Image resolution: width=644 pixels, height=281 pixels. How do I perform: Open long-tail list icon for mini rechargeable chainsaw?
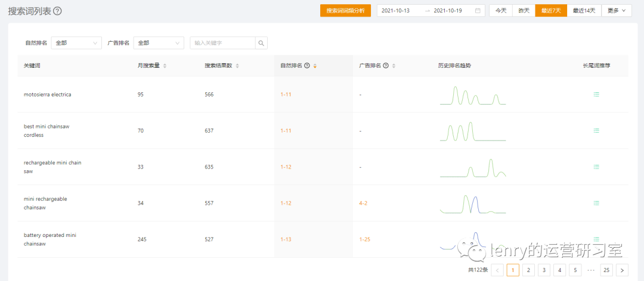coord(596,202)
